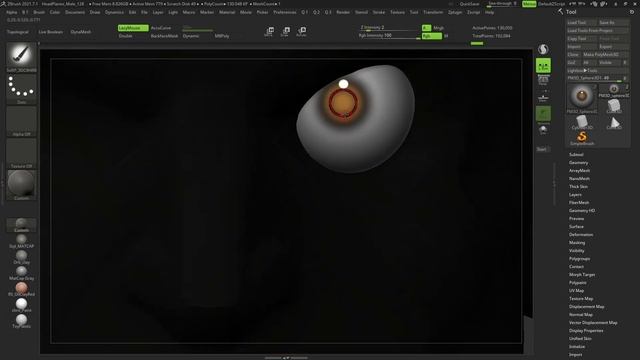Select the Cone3D tool
Screen dimensions: 640x360
click(613, 122)
